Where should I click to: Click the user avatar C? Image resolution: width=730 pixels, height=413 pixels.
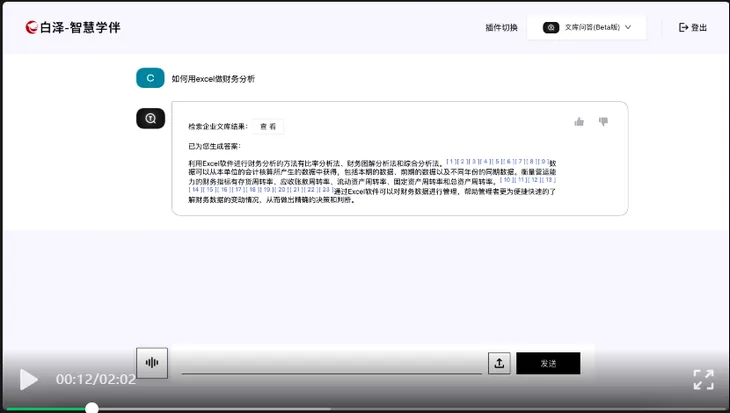pos(150,78)
